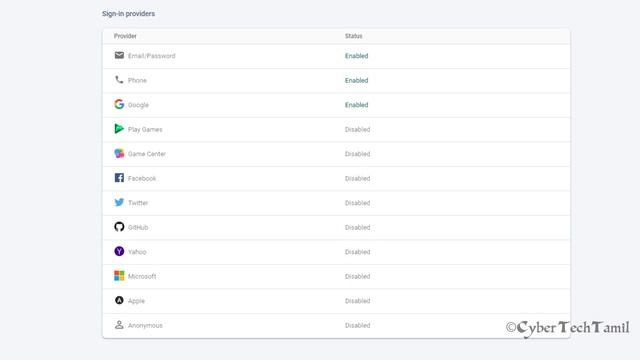Screen dimensions: 640x360
Task: Click Disabled status for Play Games
Action: coord(358,129)
